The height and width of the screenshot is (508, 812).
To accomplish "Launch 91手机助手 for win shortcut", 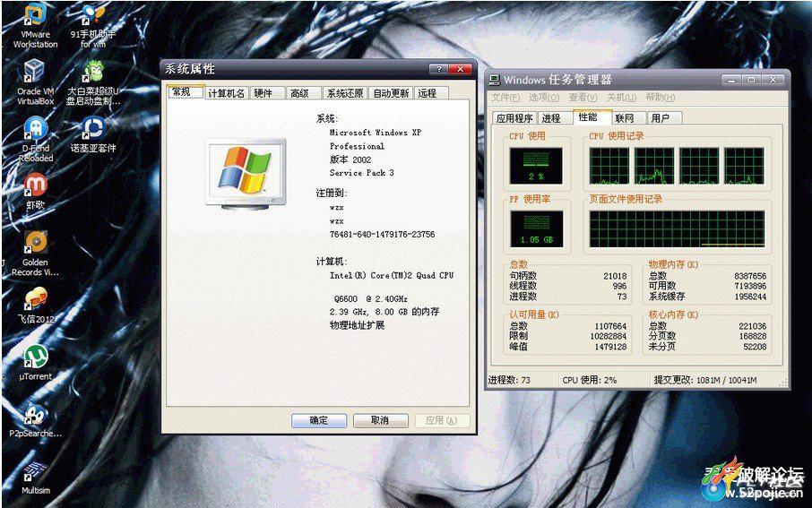I will click(x=93, y=26).
